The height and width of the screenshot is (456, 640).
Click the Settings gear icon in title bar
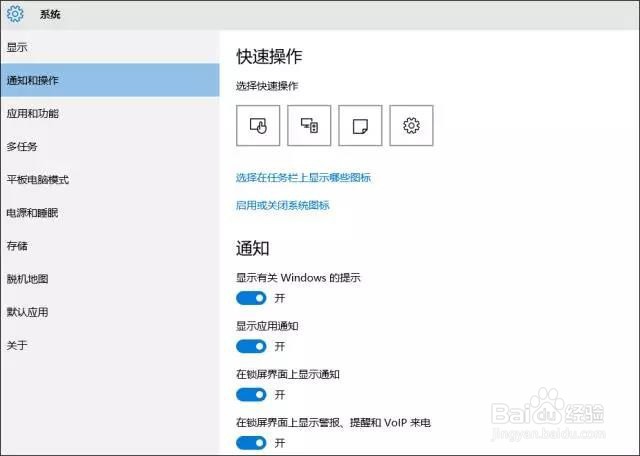tap(15, 14)
